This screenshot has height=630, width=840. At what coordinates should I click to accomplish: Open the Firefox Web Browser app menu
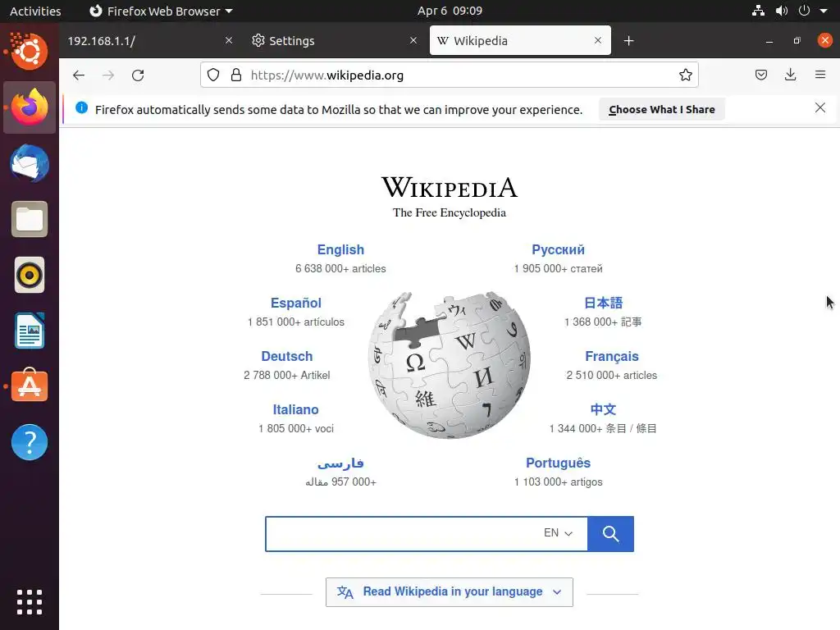click(x=161, y=11)
